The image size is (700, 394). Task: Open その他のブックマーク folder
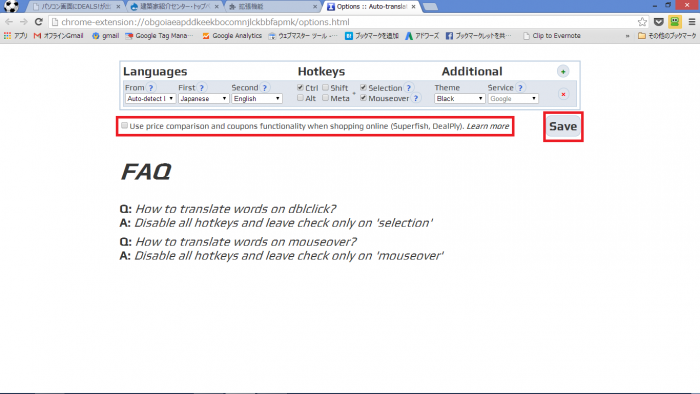point(667,36)
